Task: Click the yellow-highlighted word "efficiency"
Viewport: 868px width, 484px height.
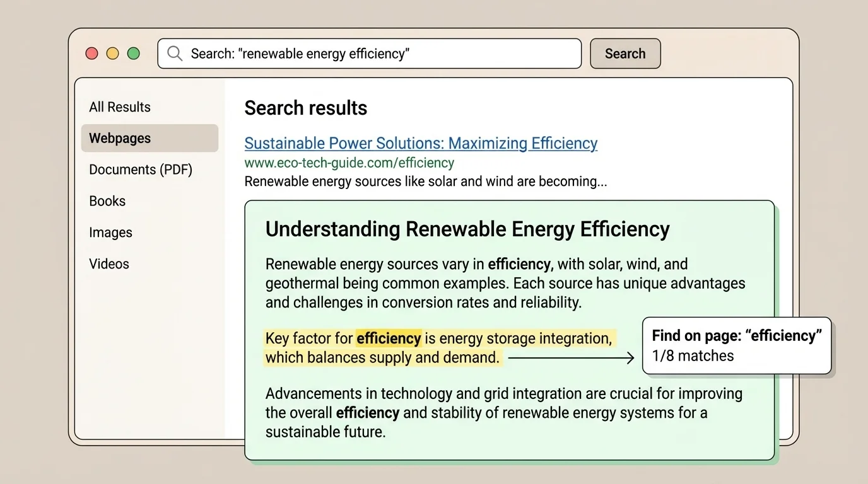Action: coord(389,338)
